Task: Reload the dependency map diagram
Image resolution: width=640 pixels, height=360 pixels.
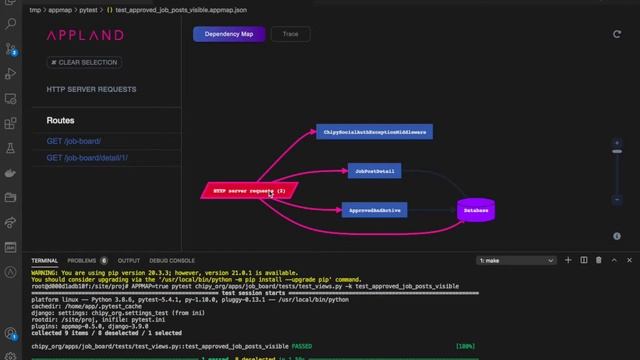Action: pos(617,34)
